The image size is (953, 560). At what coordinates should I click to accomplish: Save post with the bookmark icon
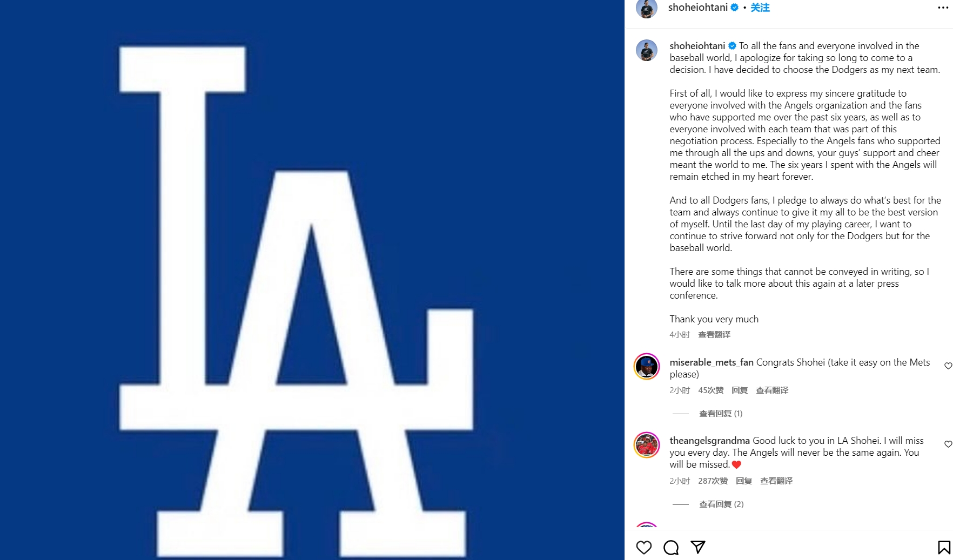(944, 548)
